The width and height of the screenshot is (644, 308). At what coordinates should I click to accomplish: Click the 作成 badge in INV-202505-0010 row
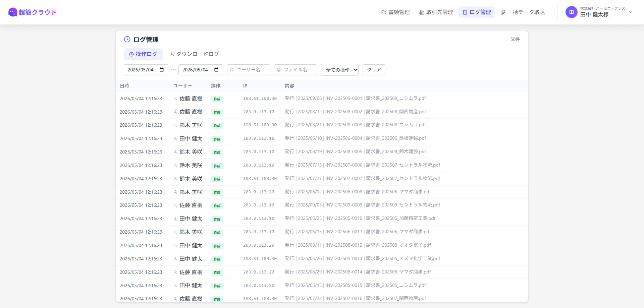click(217, 219)
